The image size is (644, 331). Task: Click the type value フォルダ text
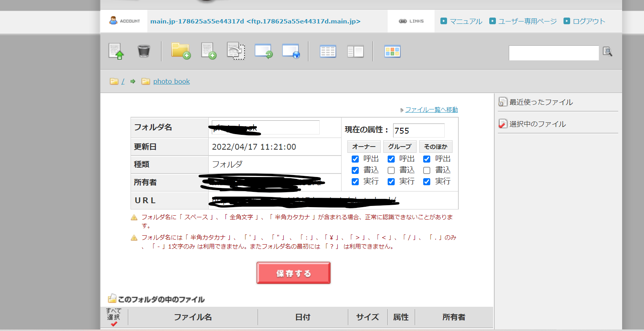click(x=227, y=165)
